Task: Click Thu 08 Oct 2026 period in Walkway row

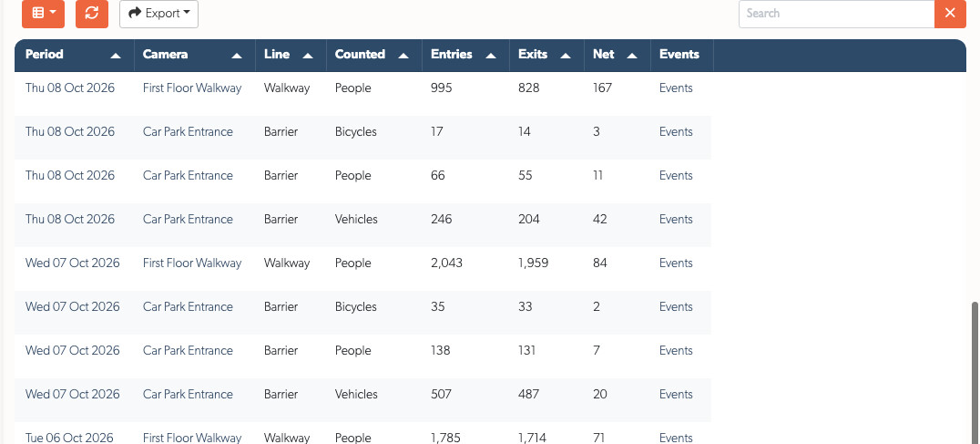Action: coord(70,88)
